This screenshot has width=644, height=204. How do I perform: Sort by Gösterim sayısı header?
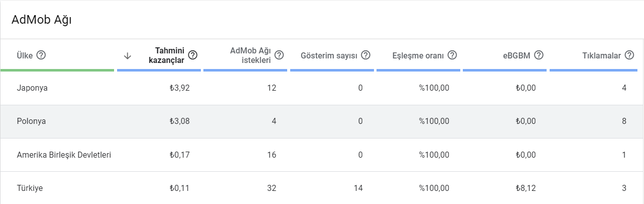329,55
